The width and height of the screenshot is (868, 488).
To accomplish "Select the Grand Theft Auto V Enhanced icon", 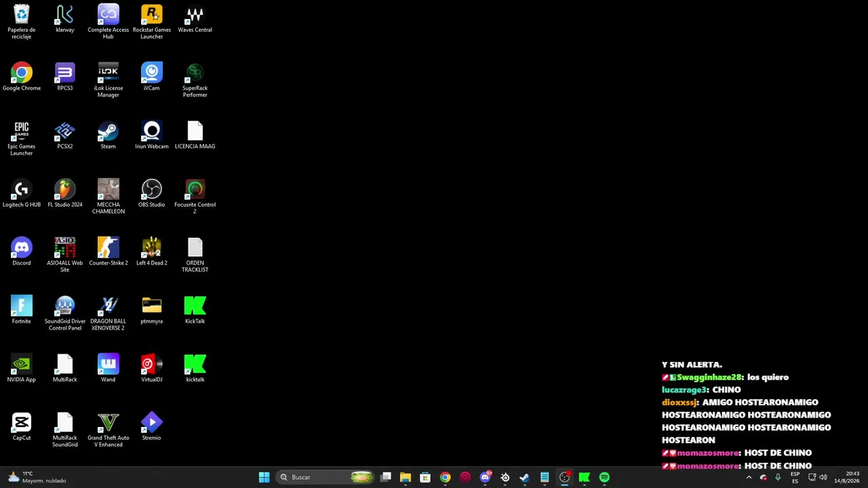I will click(108, 430).
